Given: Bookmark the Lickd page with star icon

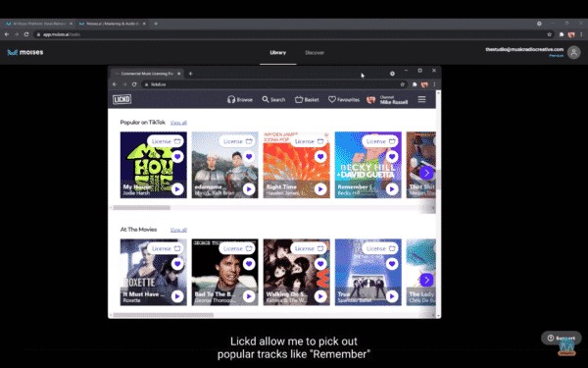Looking at the screenshot, I should (403, 84).
